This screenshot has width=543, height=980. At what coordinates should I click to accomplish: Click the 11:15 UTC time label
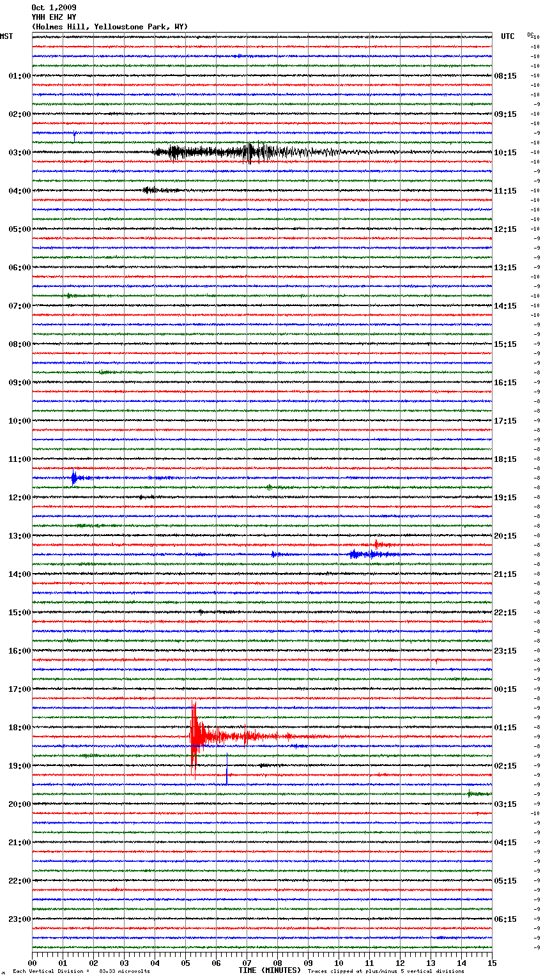505,191
